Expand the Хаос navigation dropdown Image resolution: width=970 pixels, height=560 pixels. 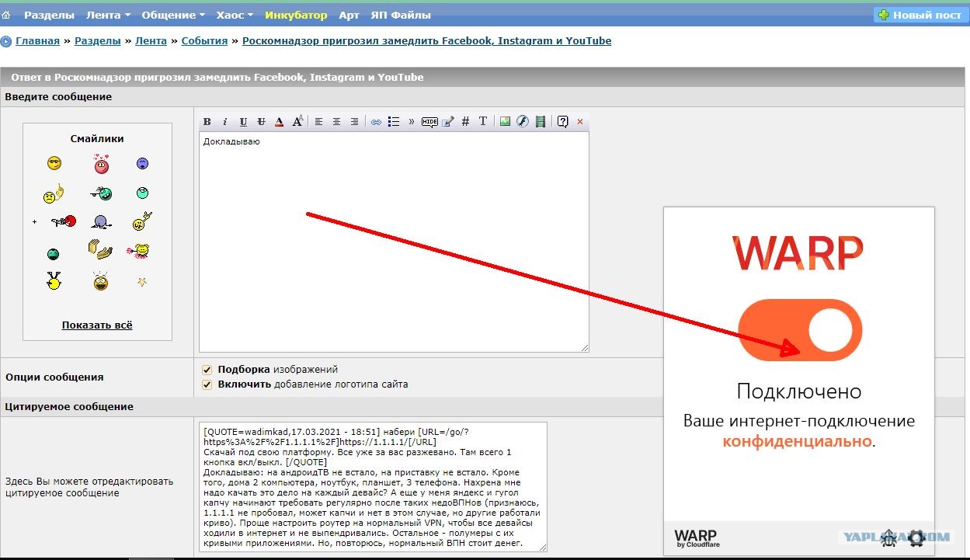pyautogui.click(x=235, y=15)
